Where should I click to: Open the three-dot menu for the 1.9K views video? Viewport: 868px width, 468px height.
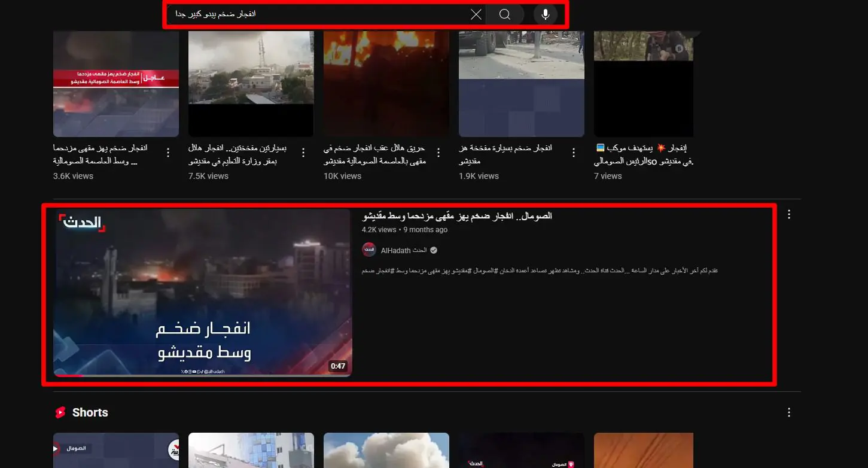pyautogui.click(x=574, y=153)
